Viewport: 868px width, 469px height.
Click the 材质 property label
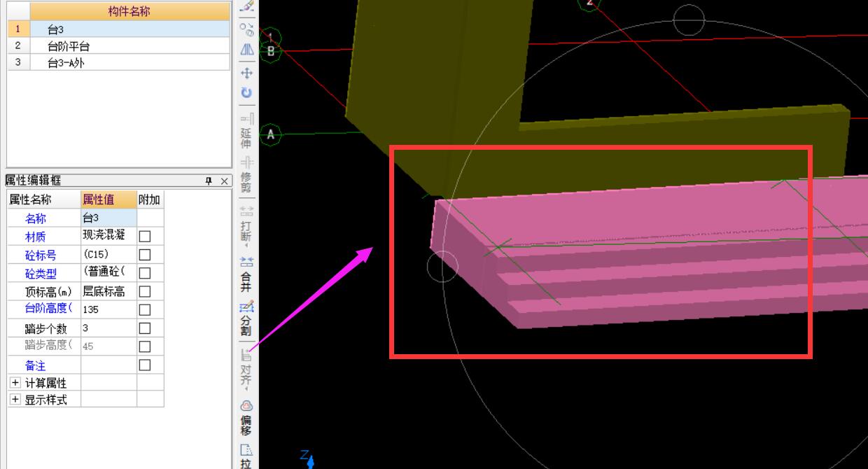(x=35, y=237)
